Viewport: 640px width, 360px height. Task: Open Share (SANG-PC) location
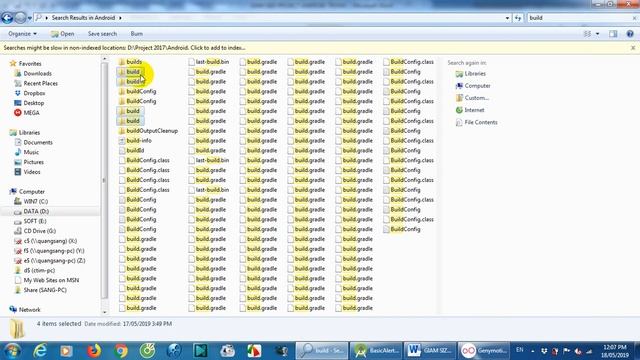coord(44,290)
